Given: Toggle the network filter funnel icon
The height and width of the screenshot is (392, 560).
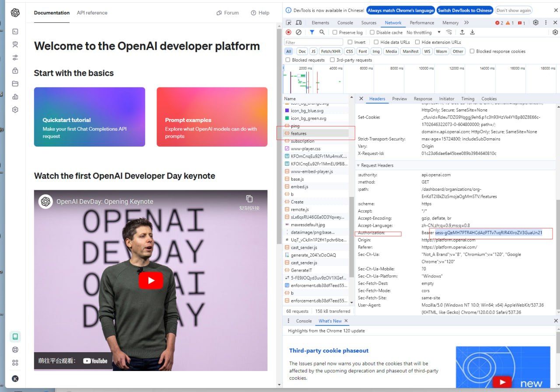Looking at the screenshot, I should [312, 32].
